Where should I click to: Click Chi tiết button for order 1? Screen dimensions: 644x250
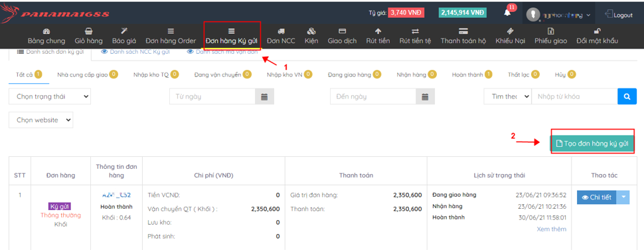click(x=597, y=197)
